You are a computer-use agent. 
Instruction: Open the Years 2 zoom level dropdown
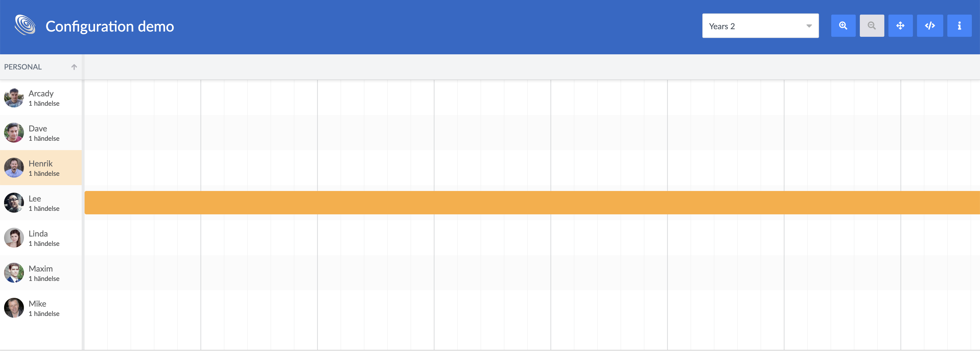pos(760,25)
